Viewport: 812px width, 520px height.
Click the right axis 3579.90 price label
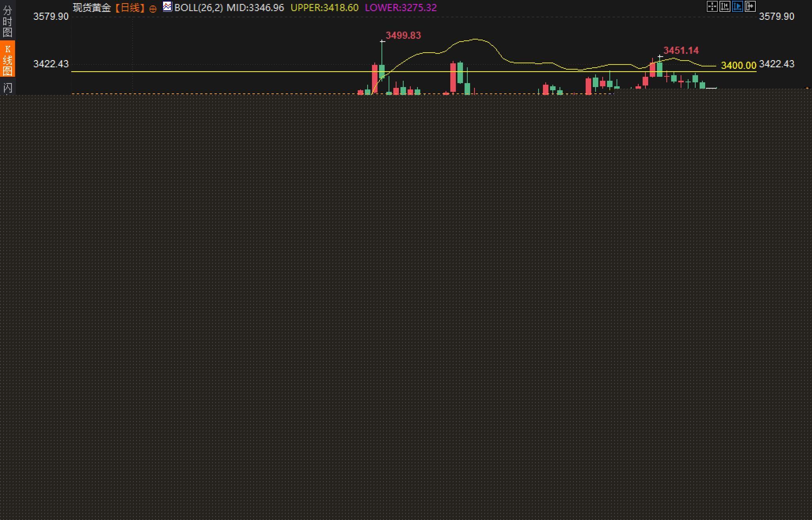[x=776, y=17]
